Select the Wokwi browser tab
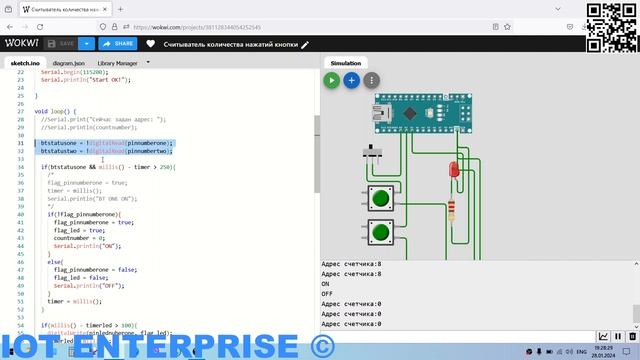 [64, 9]
